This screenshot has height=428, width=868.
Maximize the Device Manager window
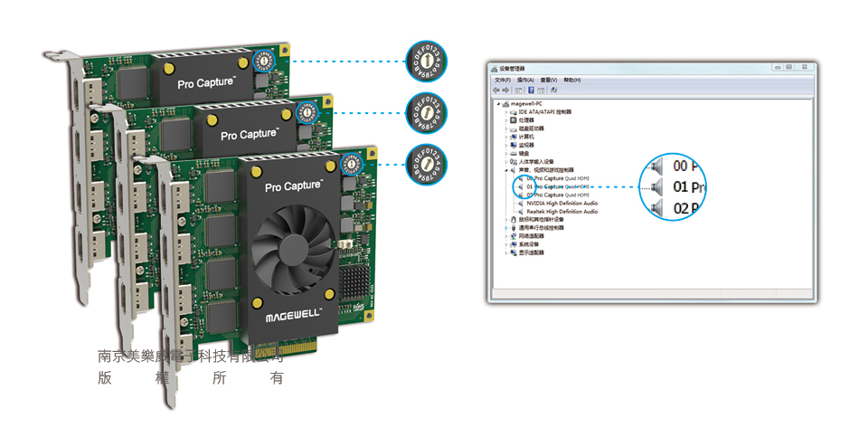pyautogui.click(x=788, y=67)
